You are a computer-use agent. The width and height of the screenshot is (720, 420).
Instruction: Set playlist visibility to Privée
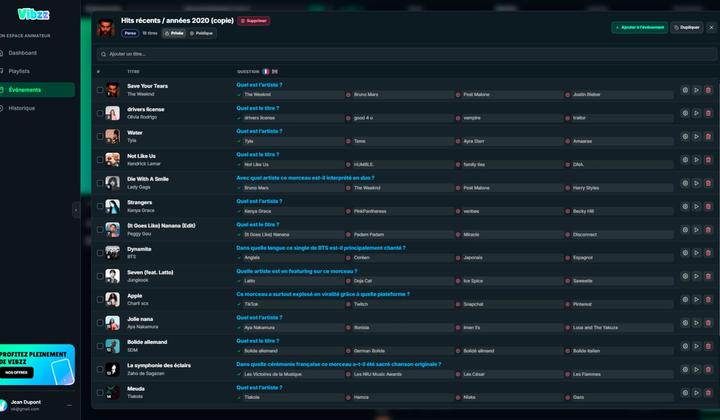pyautogui.click(x=174, y=33)
